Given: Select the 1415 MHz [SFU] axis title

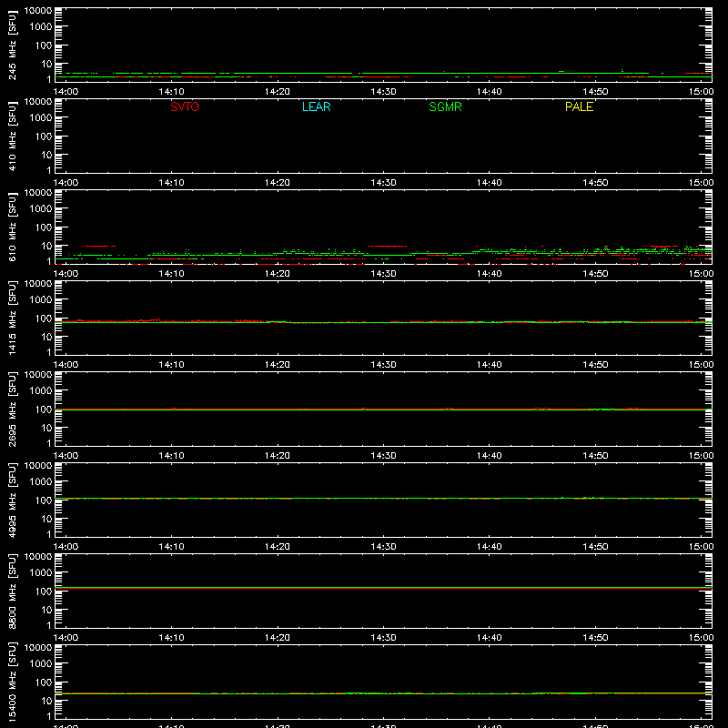Looking at the screenshot, I should click(12, 318).
